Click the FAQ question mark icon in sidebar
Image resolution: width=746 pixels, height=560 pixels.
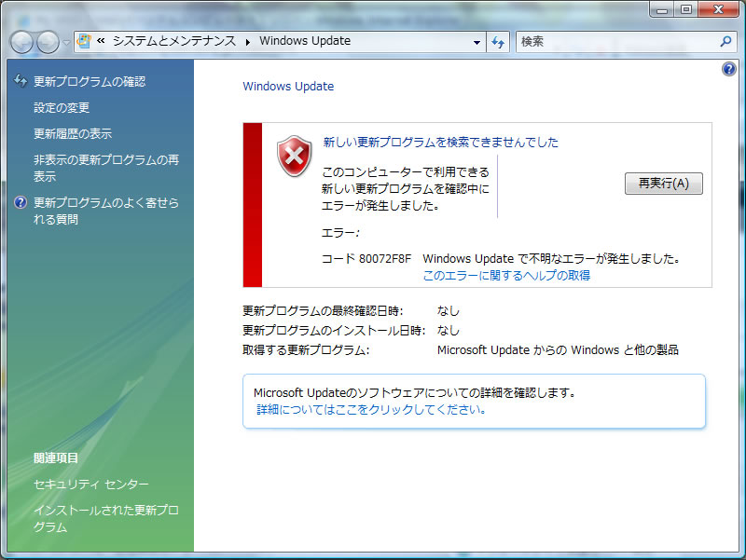(x=21, y=202)
